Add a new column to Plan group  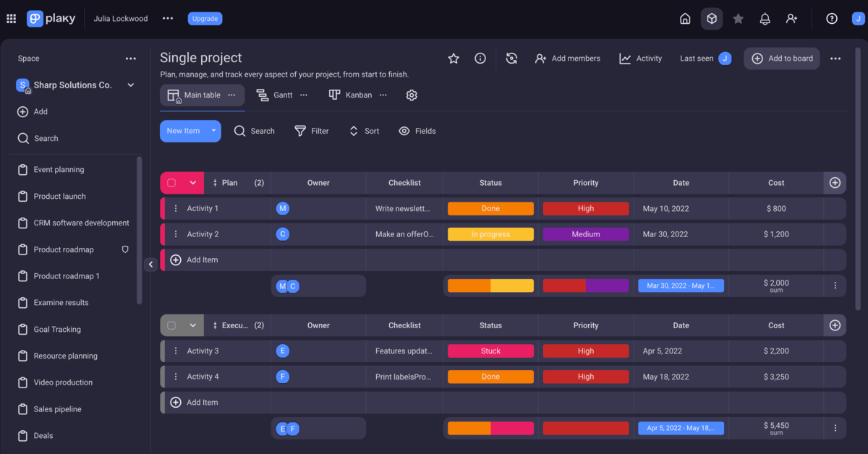click(x=835, y=183)
